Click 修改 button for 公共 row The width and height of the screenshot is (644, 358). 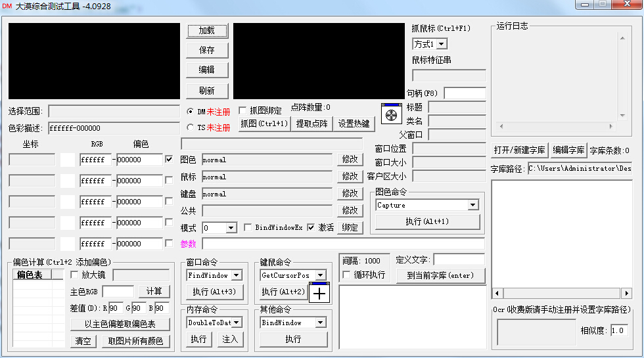click(350, 211)
